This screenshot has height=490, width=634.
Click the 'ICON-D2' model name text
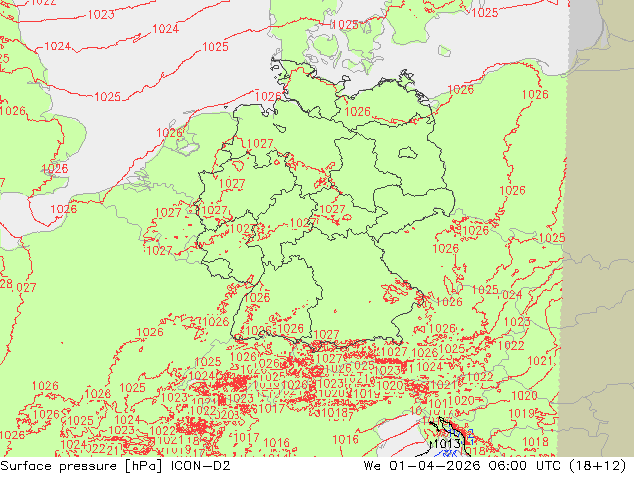tap(201, 466)
